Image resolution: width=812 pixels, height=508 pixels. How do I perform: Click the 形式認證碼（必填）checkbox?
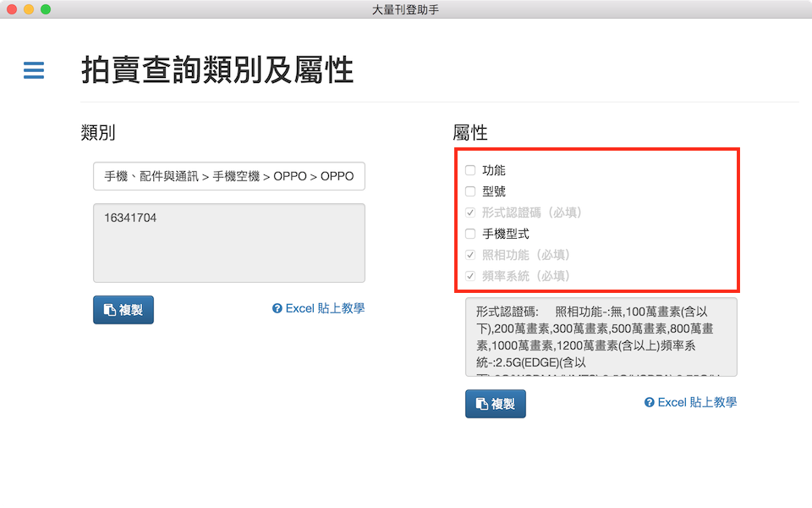[470, 213]
